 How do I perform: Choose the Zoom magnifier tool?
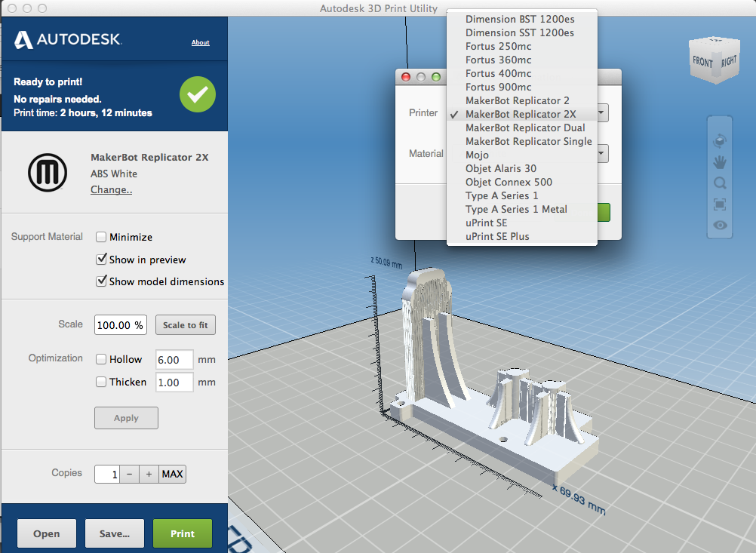719,183
